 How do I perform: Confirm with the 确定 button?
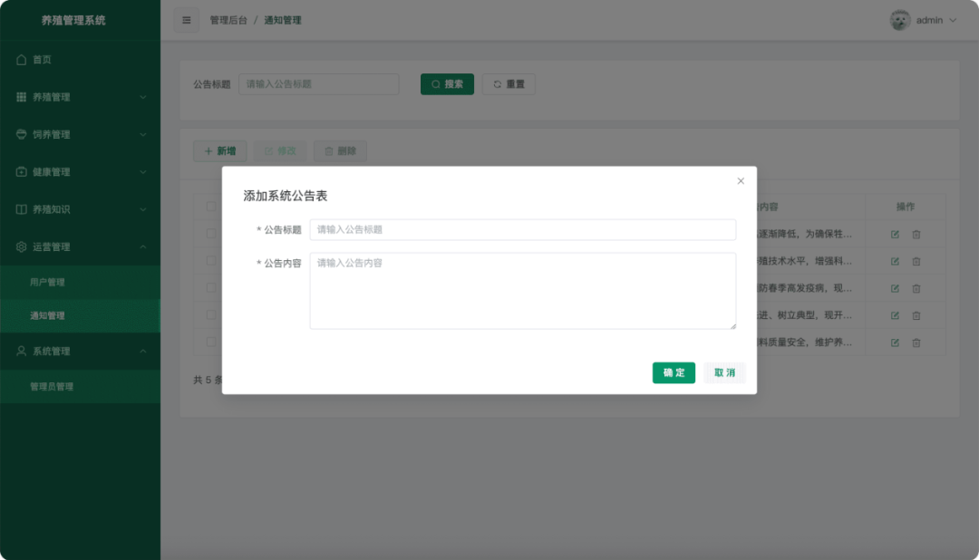click(x=674, y=372)
